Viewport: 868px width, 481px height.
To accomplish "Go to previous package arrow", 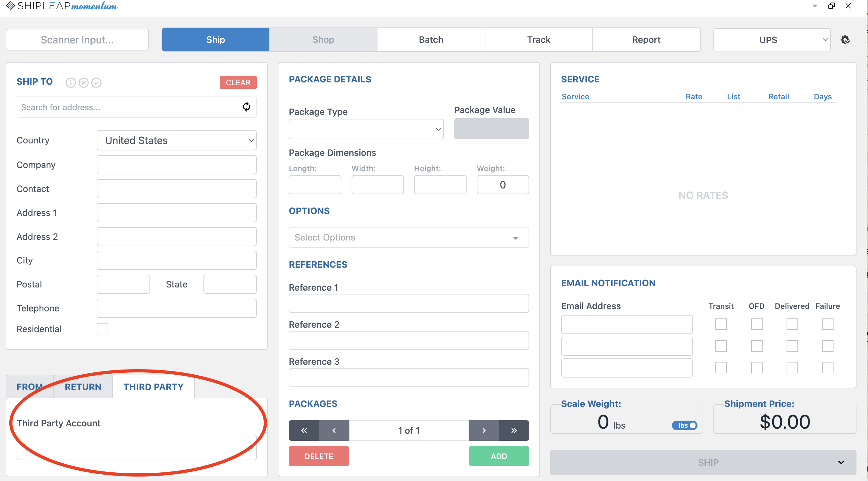I will click(x=334, y=431).
